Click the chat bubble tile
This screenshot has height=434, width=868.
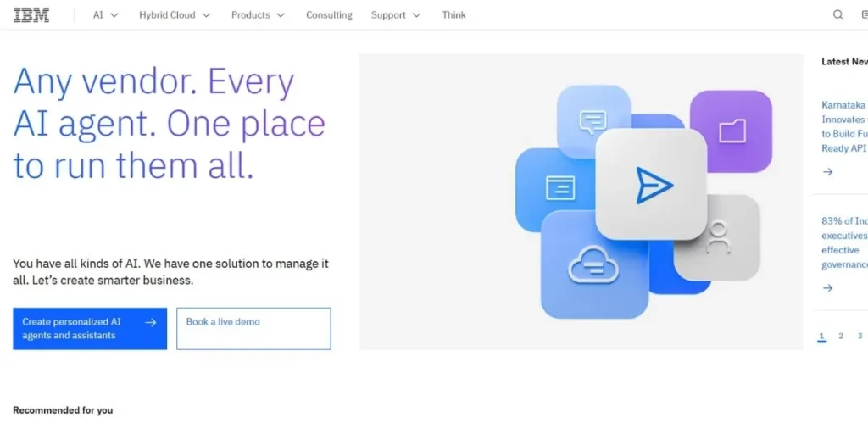[591, 122]
